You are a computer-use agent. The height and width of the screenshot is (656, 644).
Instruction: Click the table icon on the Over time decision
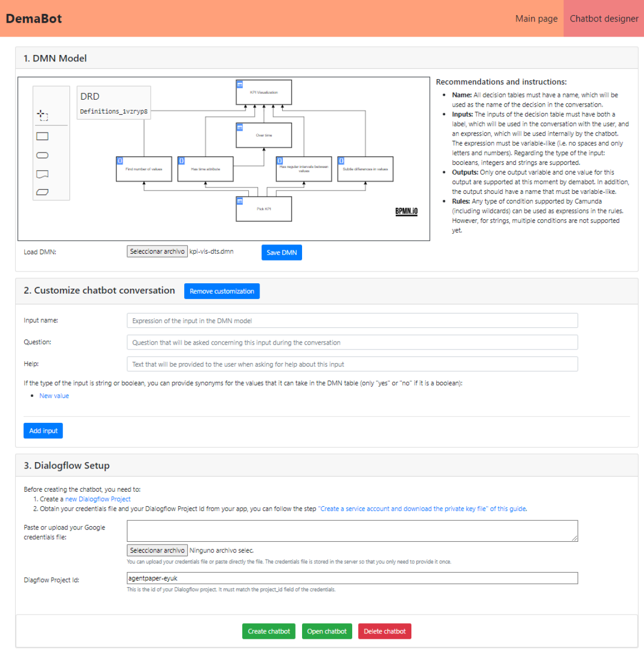click(x=240, y=126)
